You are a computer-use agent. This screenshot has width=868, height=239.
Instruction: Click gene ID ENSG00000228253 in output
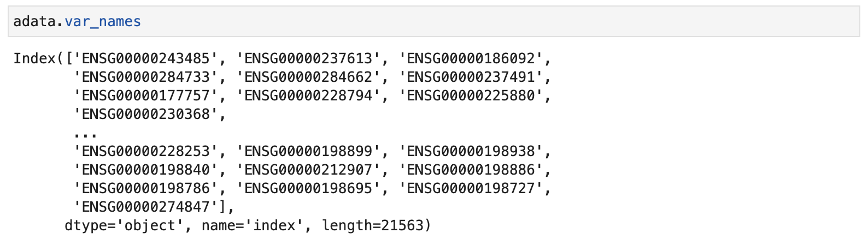(x=145, y=151)
